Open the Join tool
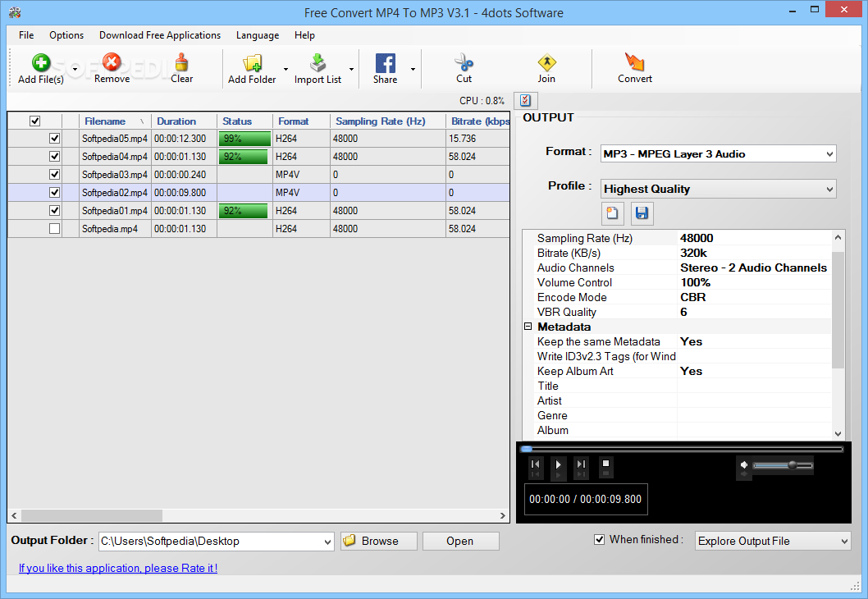 tap(546, 64)
